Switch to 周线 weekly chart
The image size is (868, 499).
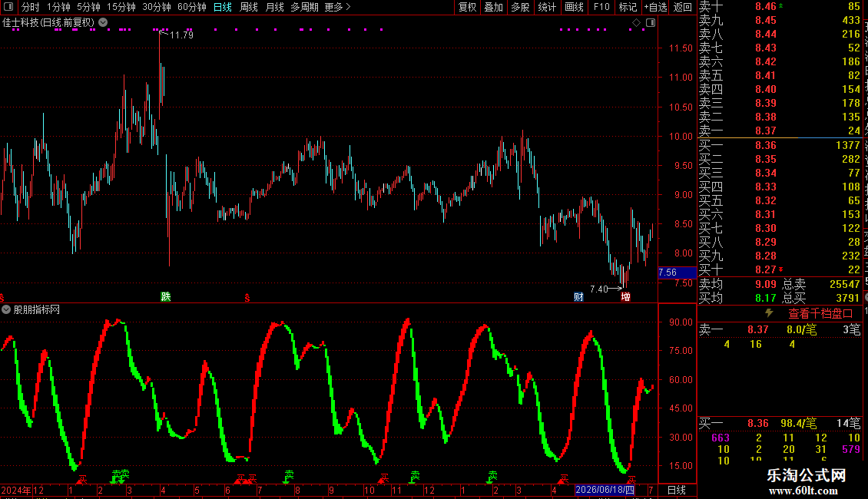(x=249, y=7)
